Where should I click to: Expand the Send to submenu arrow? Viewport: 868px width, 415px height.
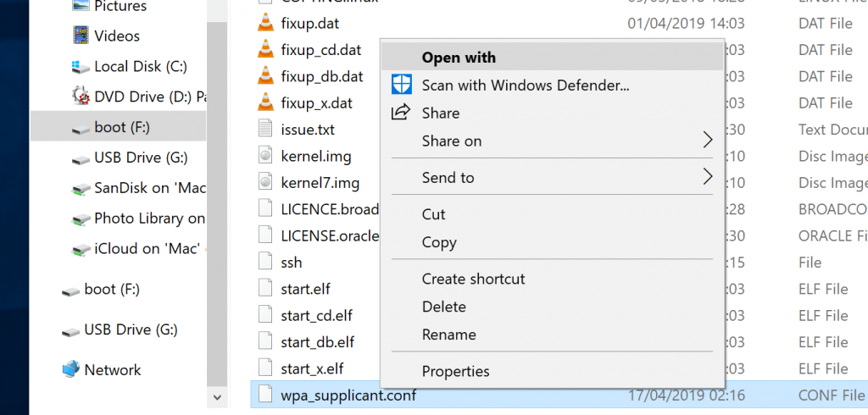708,177
